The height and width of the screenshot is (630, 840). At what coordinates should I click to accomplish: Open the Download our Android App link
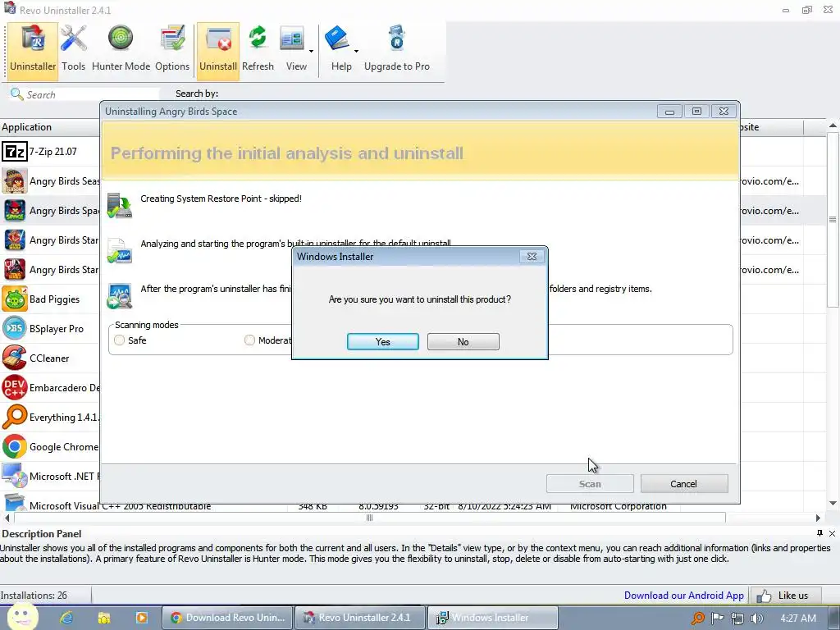point(684,596)
